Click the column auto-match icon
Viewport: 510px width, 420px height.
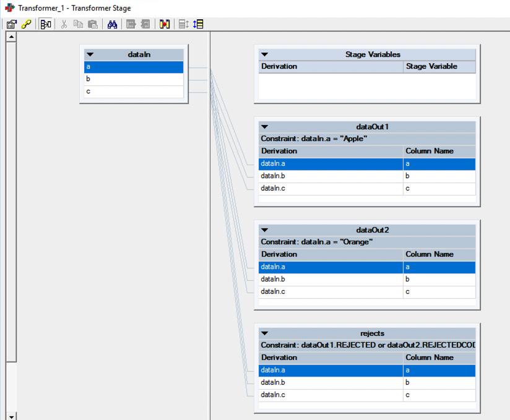click(164, 24)
